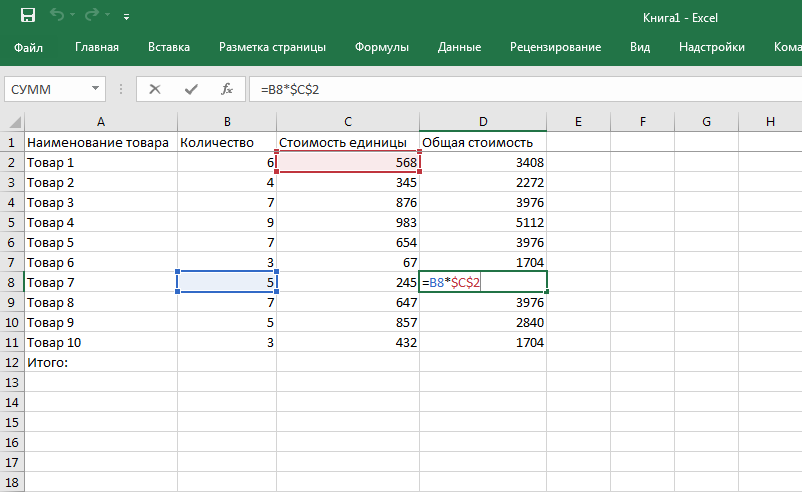Click cell D8 containing the formula

pos(483,282)
